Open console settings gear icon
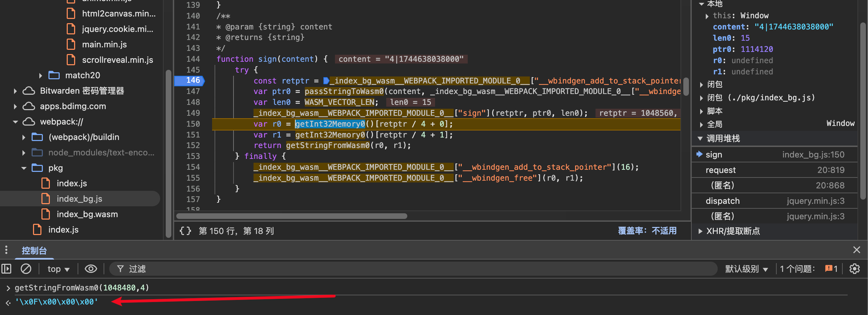 [854, 269]
